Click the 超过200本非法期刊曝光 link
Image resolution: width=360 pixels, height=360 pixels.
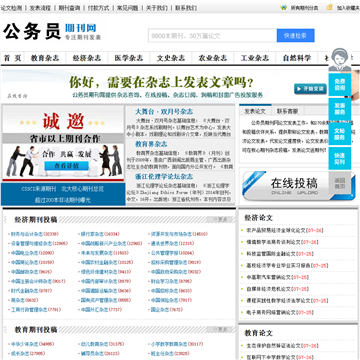(63, 200)
